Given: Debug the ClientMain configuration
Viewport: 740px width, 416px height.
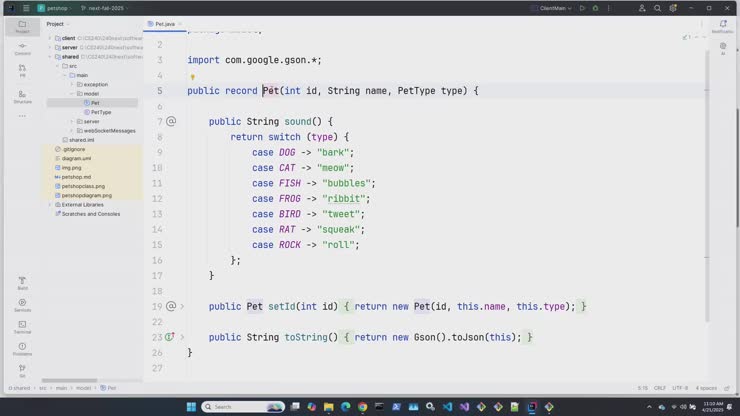Looking at the screenshot, I should (596, 8).
